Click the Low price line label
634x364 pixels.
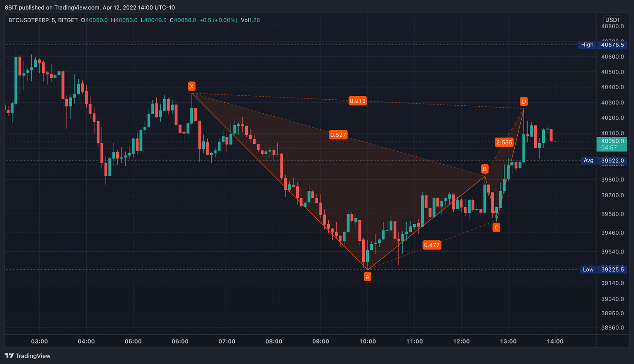tap(588, 270)
